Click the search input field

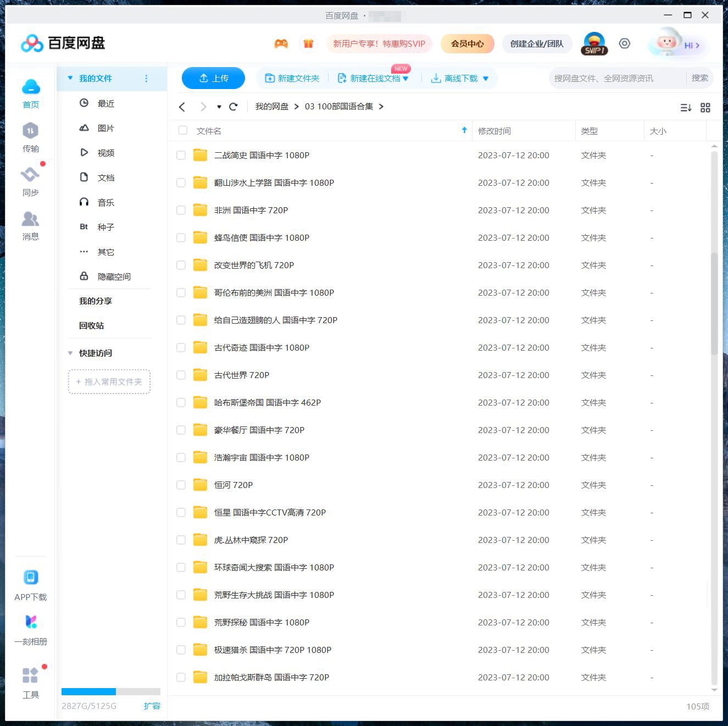click(615, 78)
